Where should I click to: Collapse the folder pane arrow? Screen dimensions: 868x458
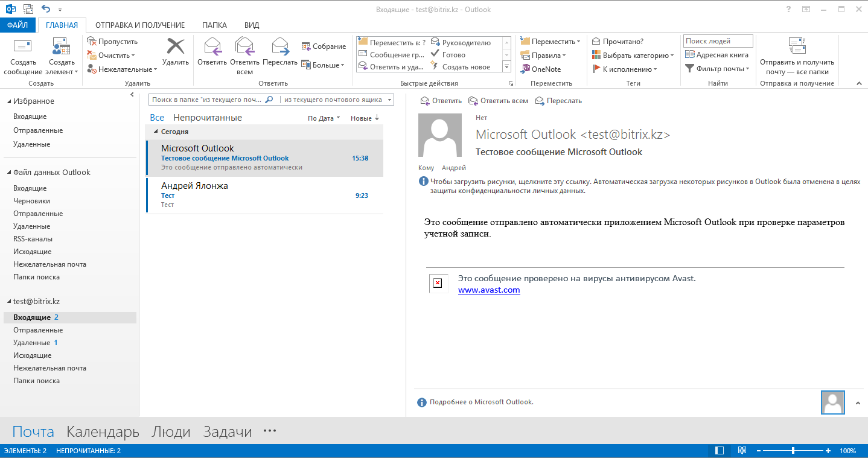click(x=132, y=95)
